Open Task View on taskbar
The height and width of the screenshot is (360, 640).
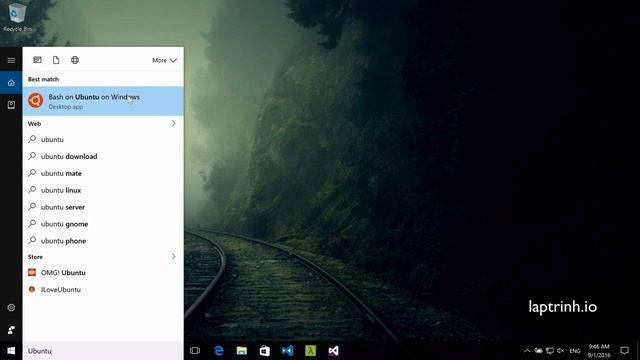195,351
